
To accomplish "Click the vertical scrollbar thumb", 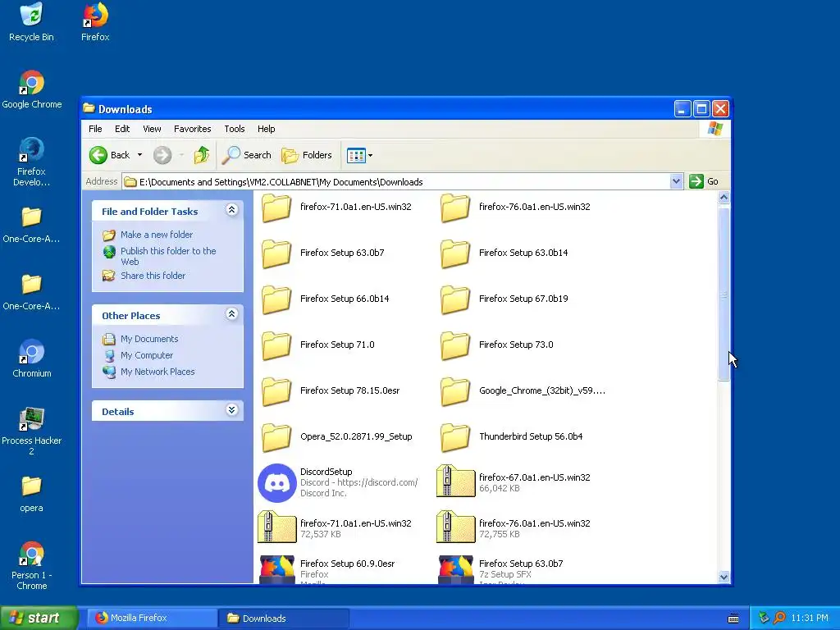I will click(724, 294).
